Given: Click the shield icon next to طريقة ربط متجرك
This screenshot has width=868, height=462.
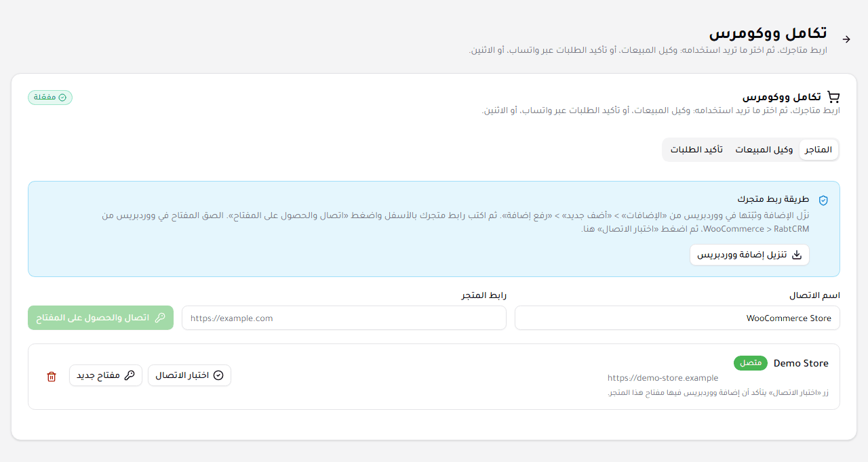Looking at the screenshot, I should click(823, 200).
